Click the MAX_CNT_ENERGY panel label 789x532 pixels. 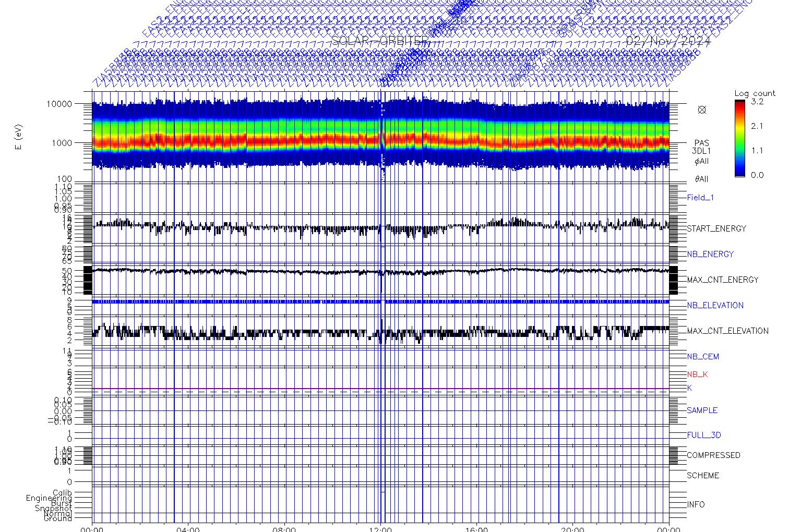(x=722, y=280)
